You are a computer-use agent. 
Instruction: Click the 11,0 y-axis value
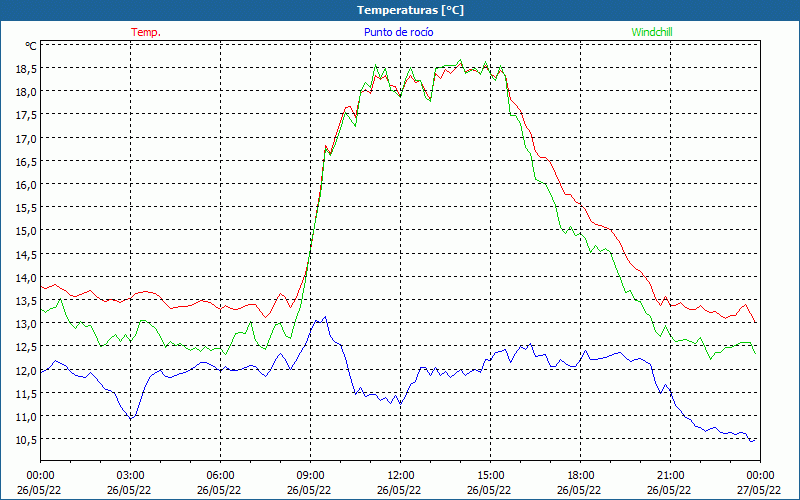27,416
